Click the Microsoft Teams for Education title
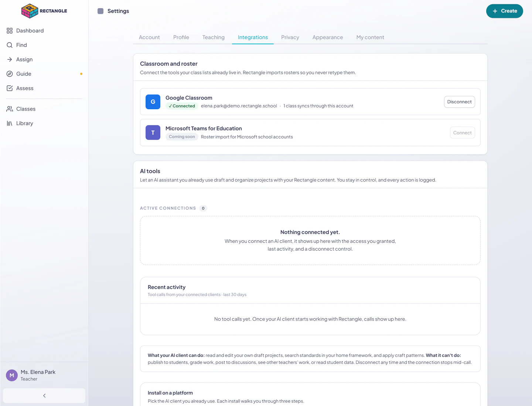 (204, 128)
